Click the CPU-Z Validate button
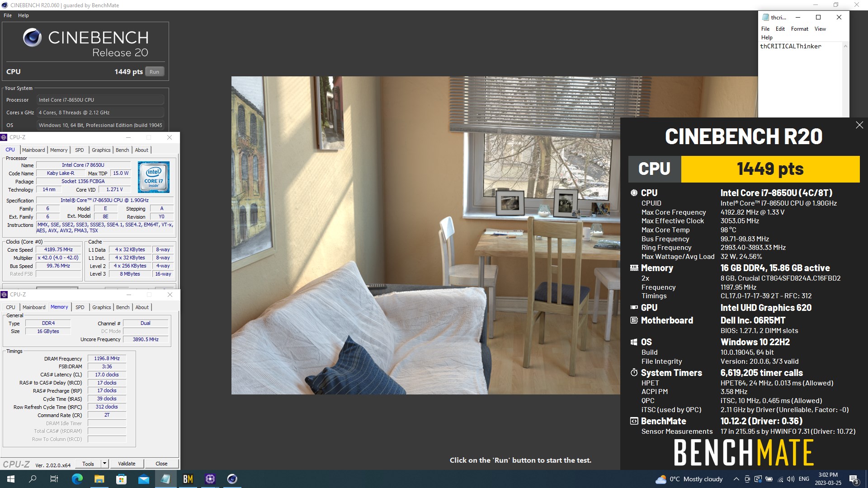The width and height of the screenshot is (868, 488). [x=127, y=464]
